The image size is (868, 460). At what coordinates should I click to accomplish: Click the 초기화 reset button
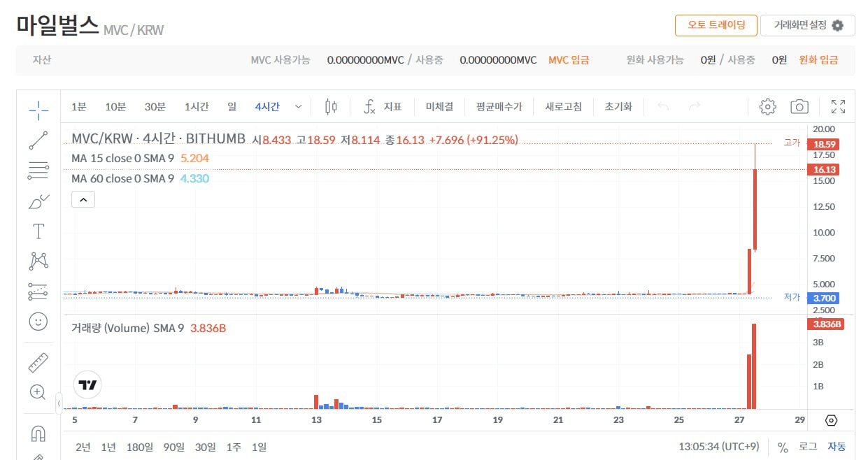point(618,107)
